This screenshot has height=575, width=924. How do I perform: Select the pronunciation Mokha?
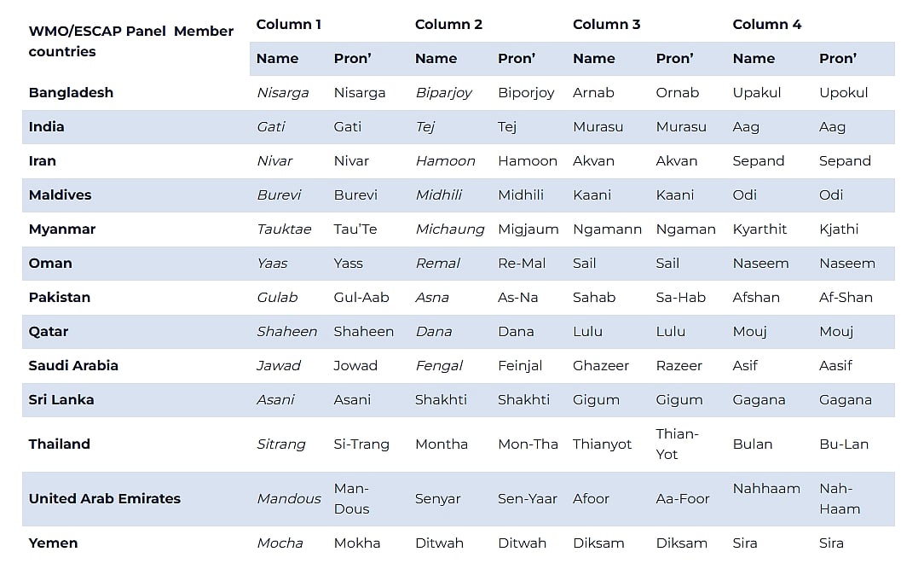[357, 543]
